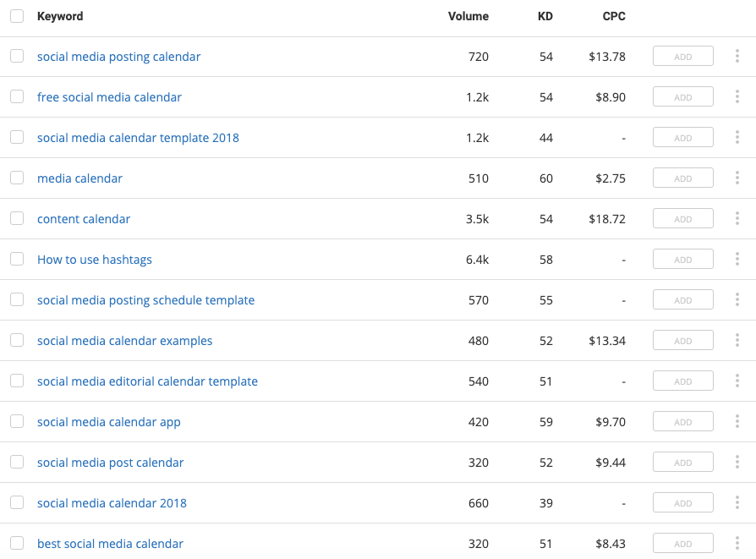Screen dimensions: 756x559
Task: Tick the select-all checkbox beside Keyword header
Action: point(17,16)
